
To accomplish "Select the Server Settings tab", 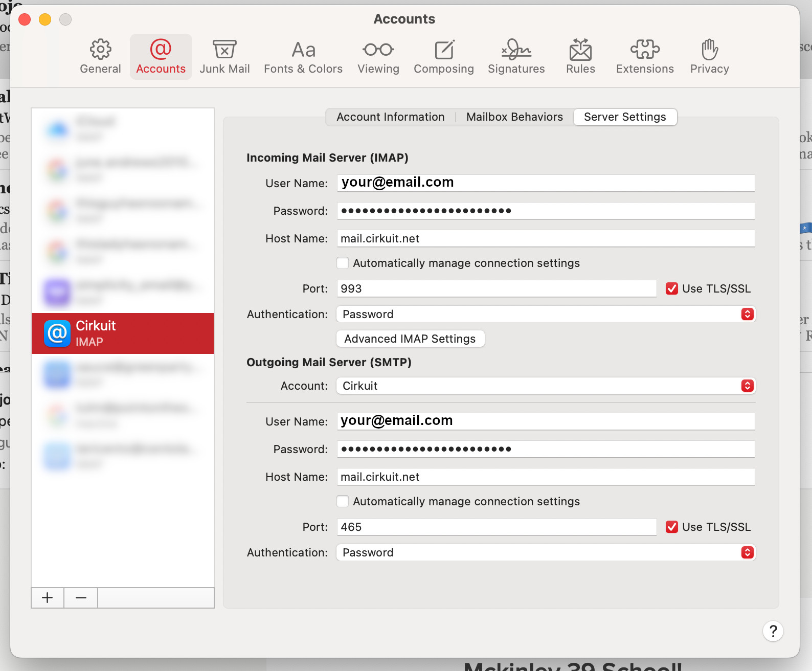I will tap(625, 117).
